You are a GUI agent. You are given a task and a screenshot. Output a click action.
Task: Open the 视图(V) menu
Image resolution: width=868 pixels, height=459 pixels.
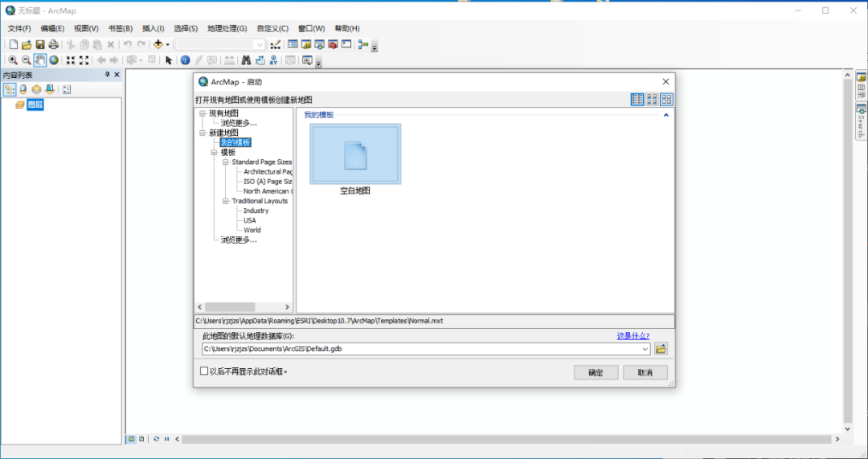[86, 28]
